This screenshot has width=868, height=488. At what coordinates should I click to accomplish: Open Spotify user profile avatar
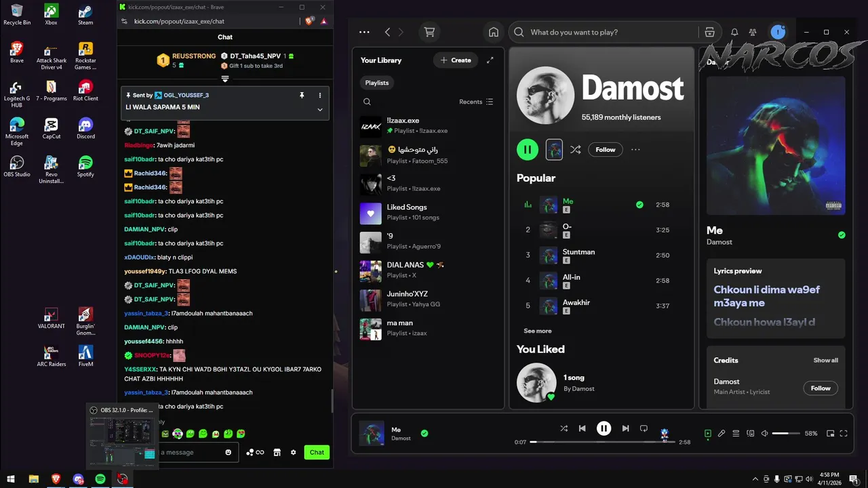click(778, 32)
